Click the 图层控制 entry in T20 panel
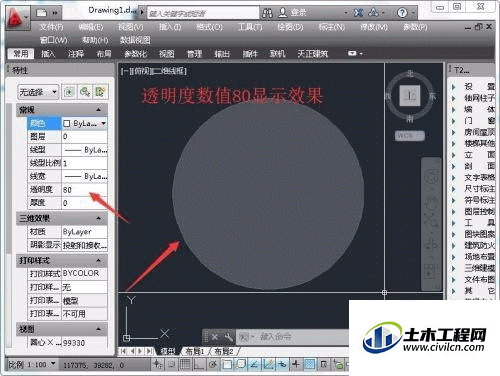500x376 pixels. point(480,211)
